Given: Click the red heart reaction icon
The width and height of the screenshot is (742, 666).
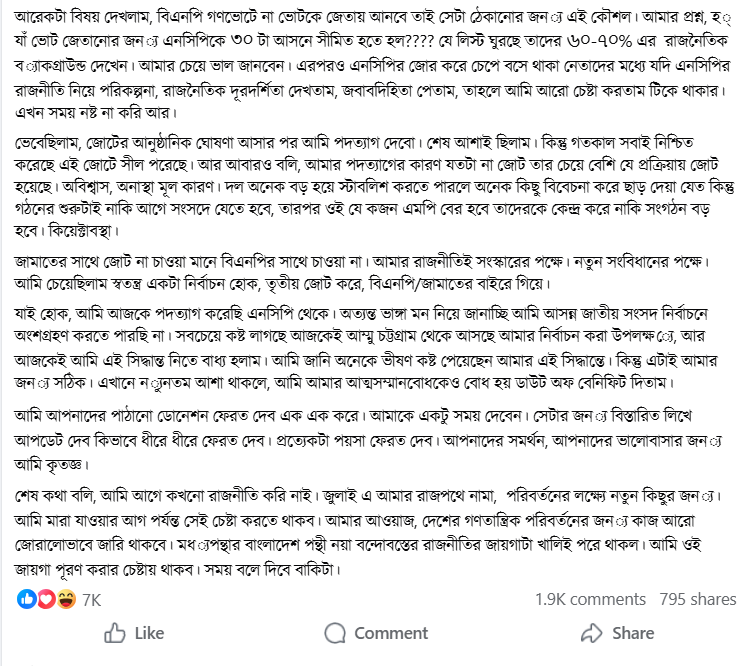Looking at the screenshot, I should pyautogui.click(x=46, y=599).
